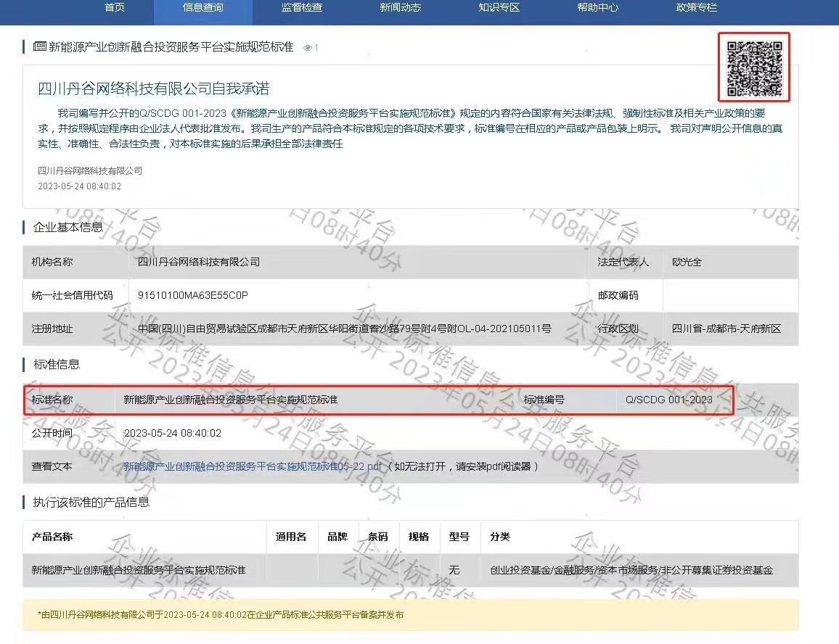Select the registered address 中国(四川)自由贸易试验区… text
The width and height of the screenshot is (839, 644).
click(345, 329)
